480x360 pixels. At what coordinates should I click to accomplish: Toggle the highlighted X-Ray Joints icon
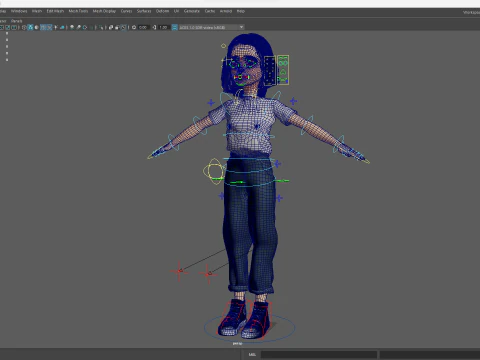click(124, 27)
